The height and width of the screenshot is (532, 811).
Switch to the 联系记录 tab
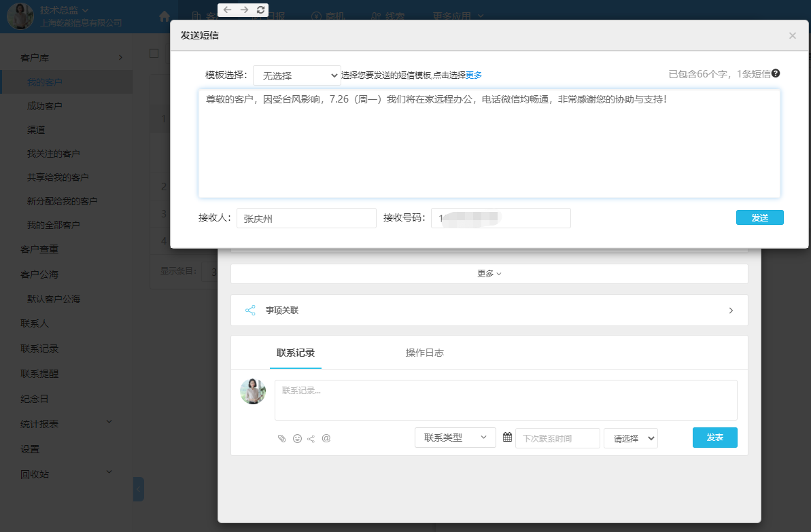[295, 353]
